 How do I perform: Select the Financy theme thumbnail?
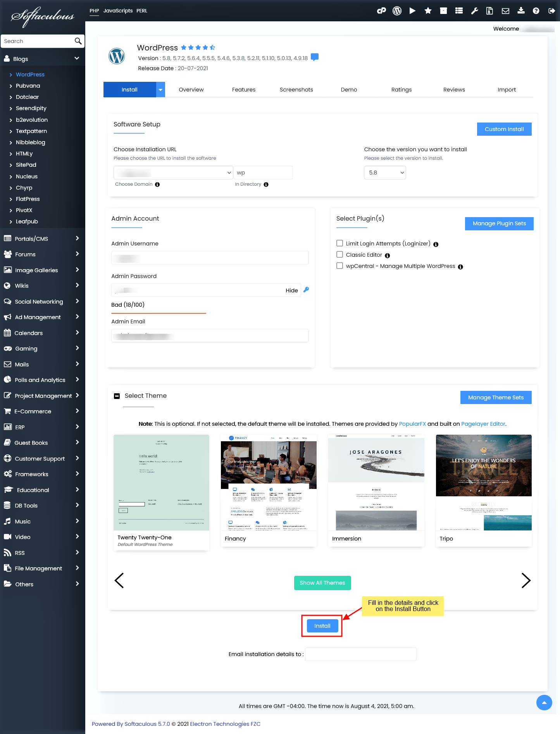coord(269,483)
